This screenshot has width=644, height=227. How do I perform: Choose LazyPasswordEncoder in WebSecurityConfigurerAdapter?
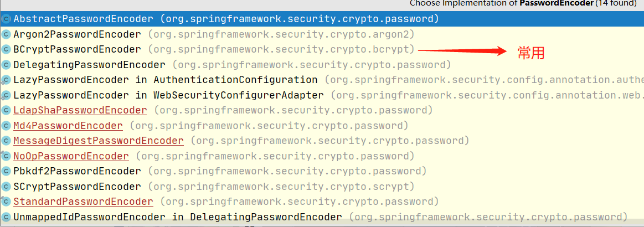[x=168, y=95]
